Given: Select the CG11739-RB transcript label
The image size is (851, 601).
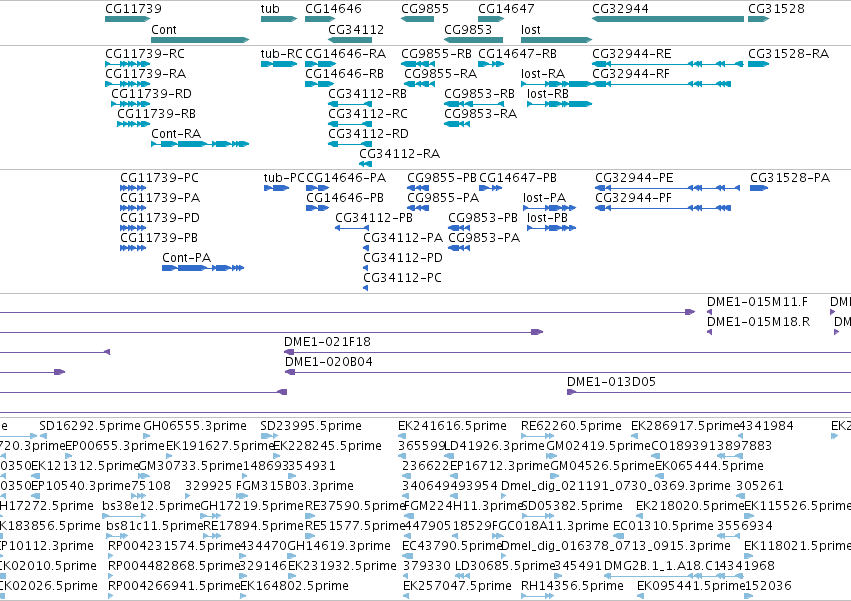Looking at the screenshot, I should (x=157, y=114).
